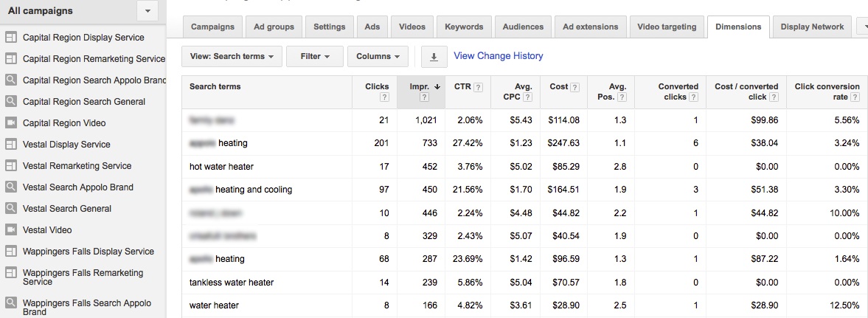This screenshot has width=868, height=318.
Task: Sort table by Impr. column header
Action: [420, 86]
